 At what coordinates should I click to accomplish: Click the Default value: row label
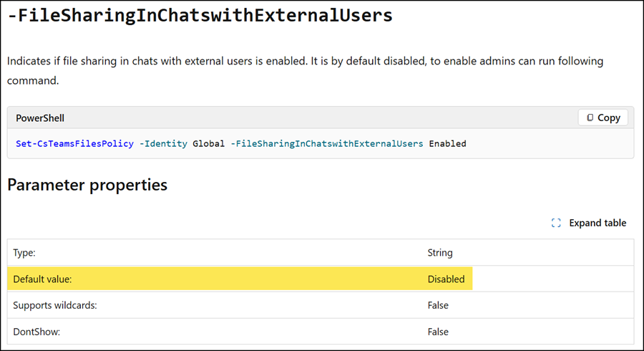tap(42, 279)
